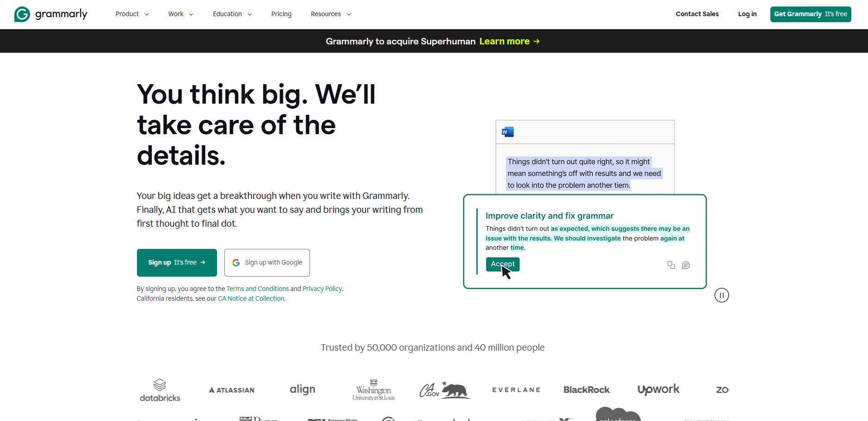Open the Education menu
This screenshot has height=421, width=868.
coord(232,14)
